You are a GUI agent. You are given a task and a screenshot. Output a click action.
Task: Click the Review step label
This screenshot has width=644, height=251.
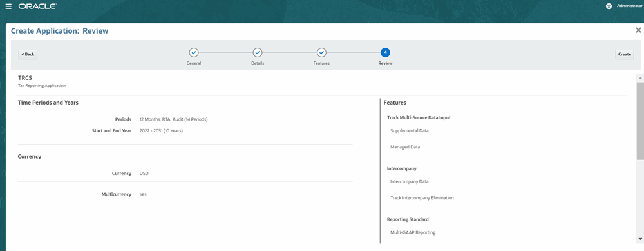(385, 63)
